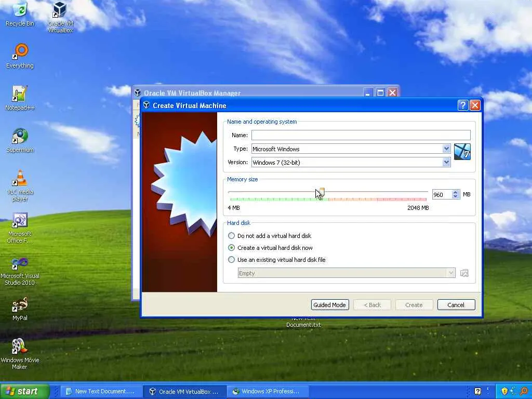
Task: Maximize the VirtualBox Manager window
Action: [380, 92]
